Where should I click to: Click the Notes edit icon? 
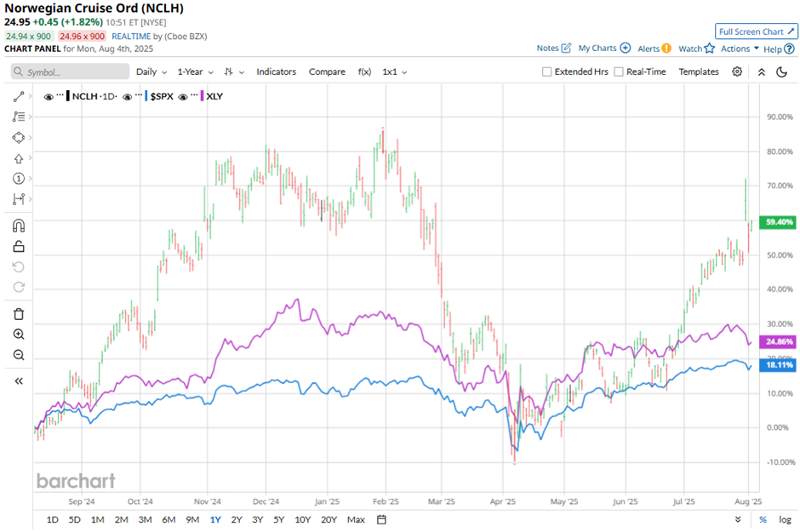click(x=566, y=48)
